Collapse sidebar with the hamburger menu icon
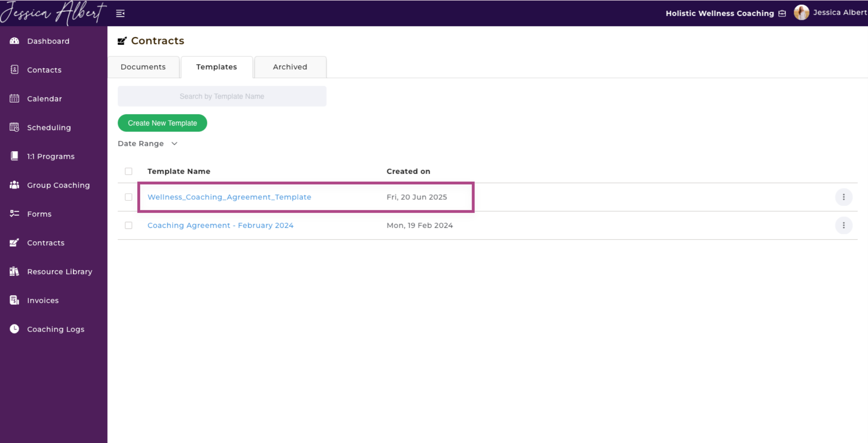Image resolution: width=868 pixels, height=443 pixels. (x=120, y=13)
